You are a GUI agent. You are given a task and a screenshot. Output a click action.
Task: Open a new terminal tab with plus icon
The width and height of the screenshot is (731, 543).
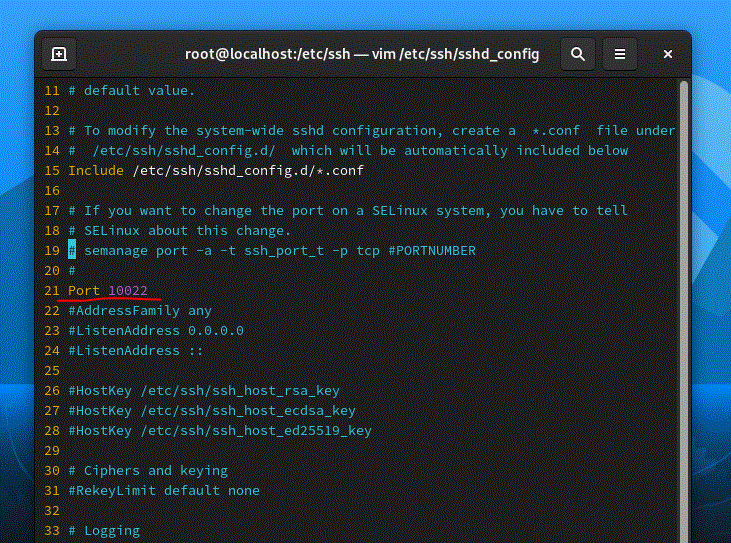[59, 54]
